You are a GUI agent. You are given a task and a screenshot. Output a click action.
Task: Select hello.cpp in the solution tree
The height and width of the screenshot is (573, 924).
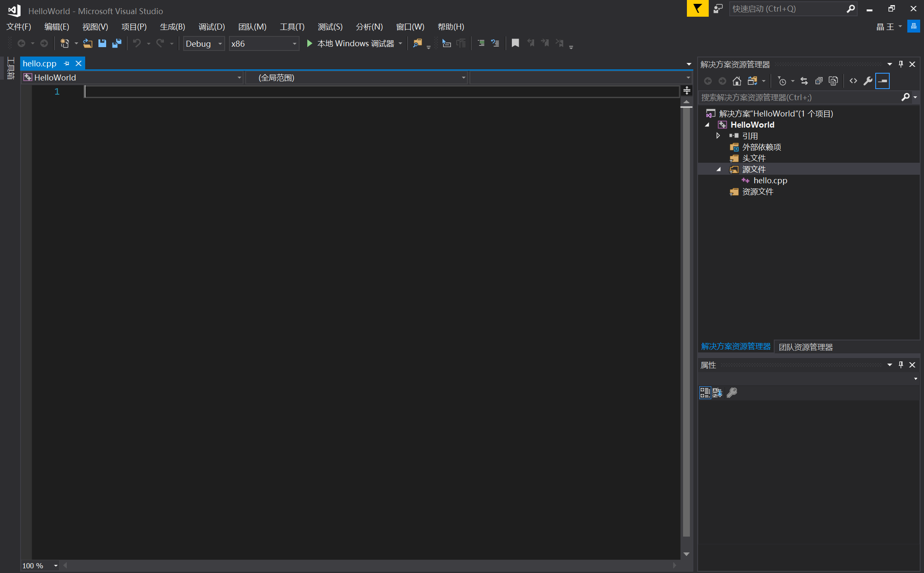[770, 180]
